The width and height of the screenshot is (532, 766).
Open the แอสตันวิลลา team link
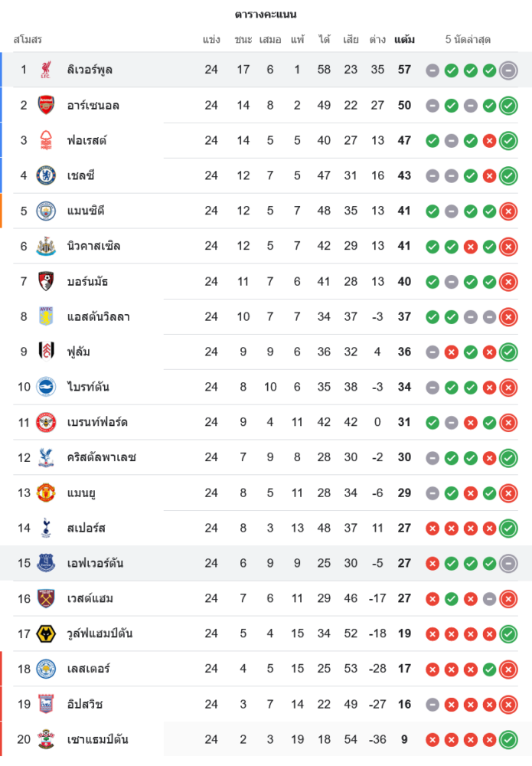coord(99,316)
